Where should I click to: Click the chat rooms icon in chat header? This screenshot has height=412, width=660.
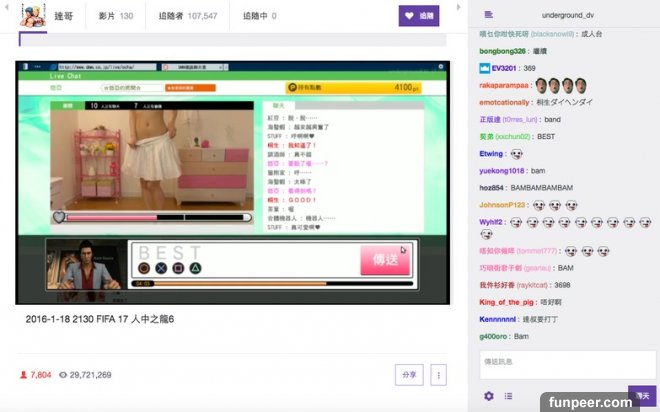click(488, 15)
